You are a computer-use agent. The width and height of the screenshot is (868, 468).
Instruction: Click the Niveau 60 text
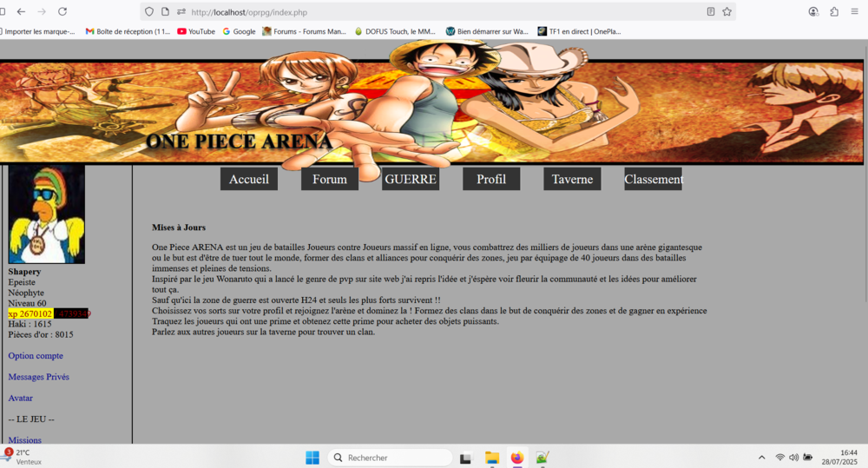[x=27, y=303]
